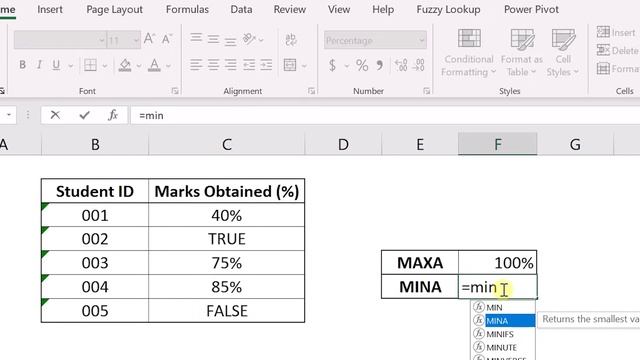This screenshot has width=640, height=360.
Task: Apply Percent Style
Action: [362, 65]
